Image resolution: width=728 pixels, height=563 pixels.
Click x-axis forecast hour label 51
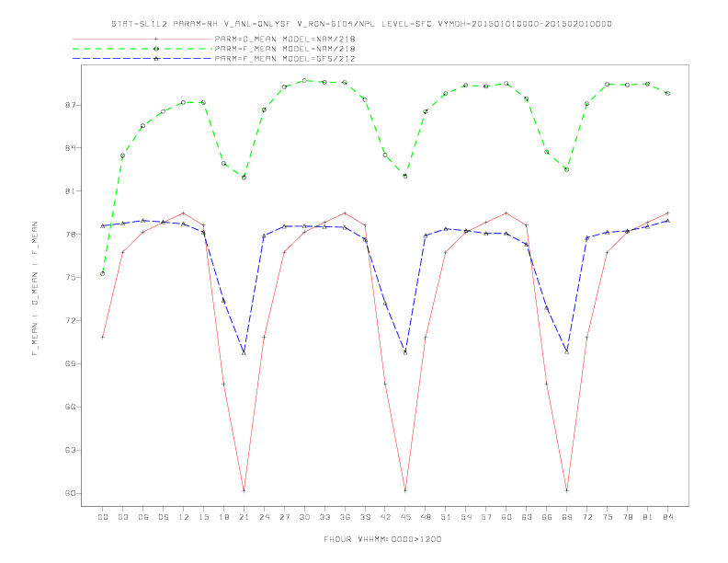coord(446,517)
